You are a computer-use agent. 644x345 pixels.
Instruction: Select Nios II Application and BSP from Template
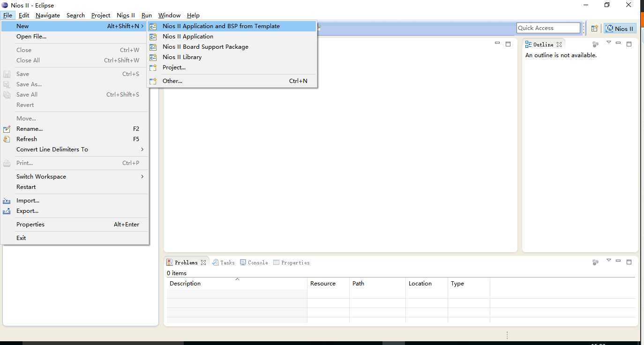coord(232,26)
